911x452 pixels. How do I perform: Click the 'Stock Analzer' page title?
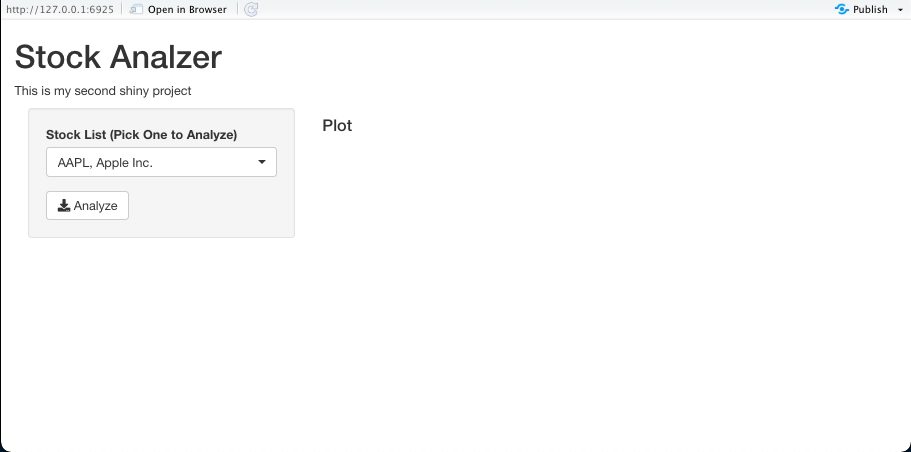pyautogui.click(x=118, y=57)
